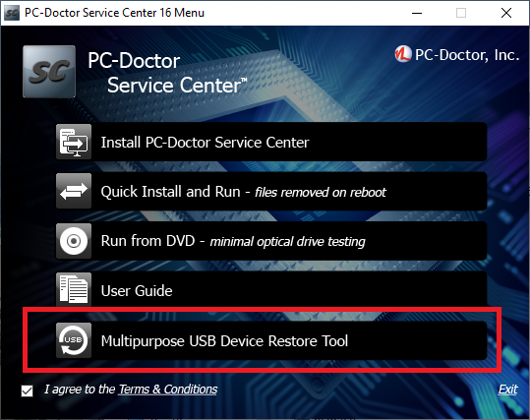530x420 pixels.
Task: Launch Run from DVD option
Action: 271,241
